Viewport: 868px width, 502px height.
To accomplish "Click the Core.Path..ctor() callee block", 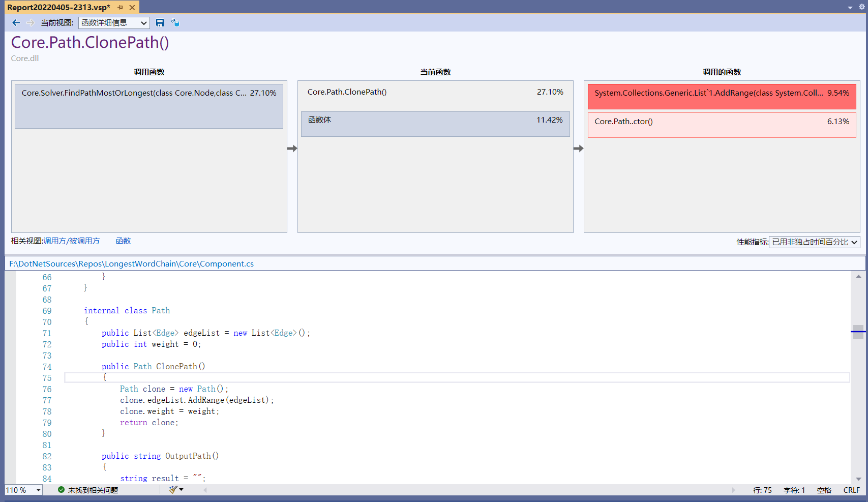I will tap(722, 125).
